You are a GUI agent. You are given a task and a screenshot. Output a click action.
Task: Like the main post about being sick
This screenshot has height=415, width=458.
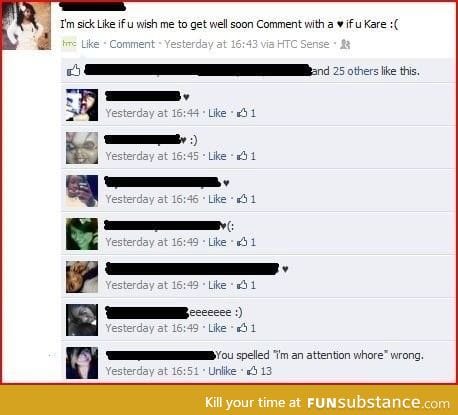click(90, 44)
